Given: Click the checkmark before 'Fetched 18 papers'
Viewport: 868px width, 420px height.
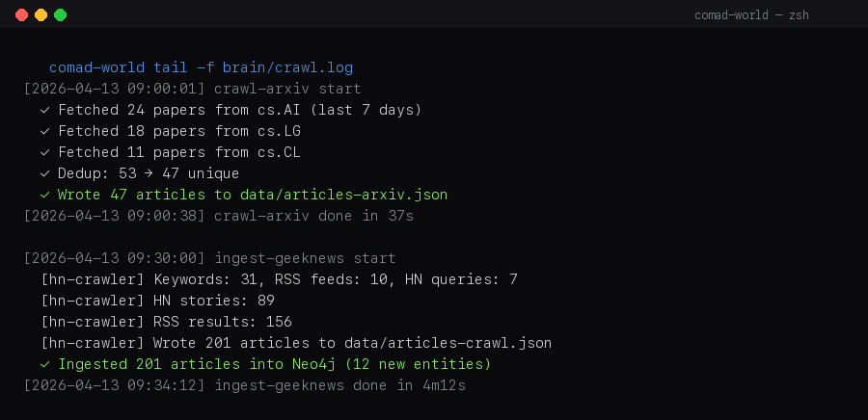Looking at the screenshot, I should click(44, 131).
